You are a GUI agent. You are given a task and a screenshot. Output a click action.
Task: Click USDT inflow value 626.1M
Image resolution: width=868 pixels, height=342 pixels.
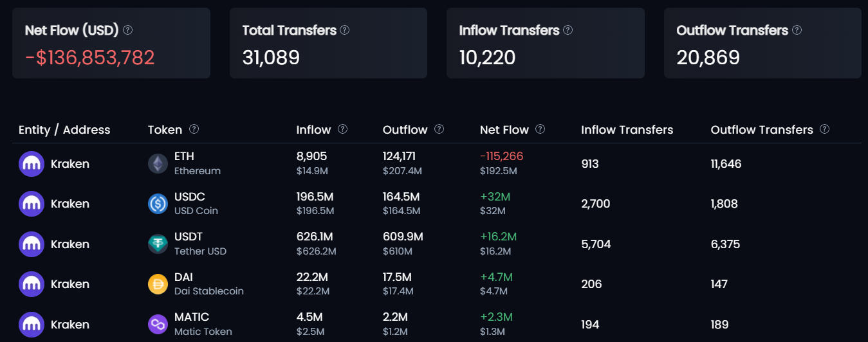315,237
